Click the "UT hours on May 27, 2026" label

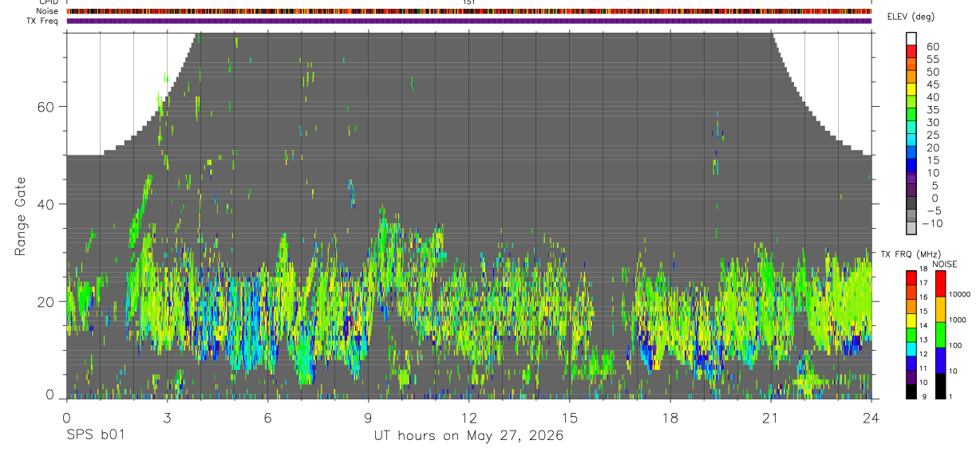pyautogui.click(x=468, y=436)
